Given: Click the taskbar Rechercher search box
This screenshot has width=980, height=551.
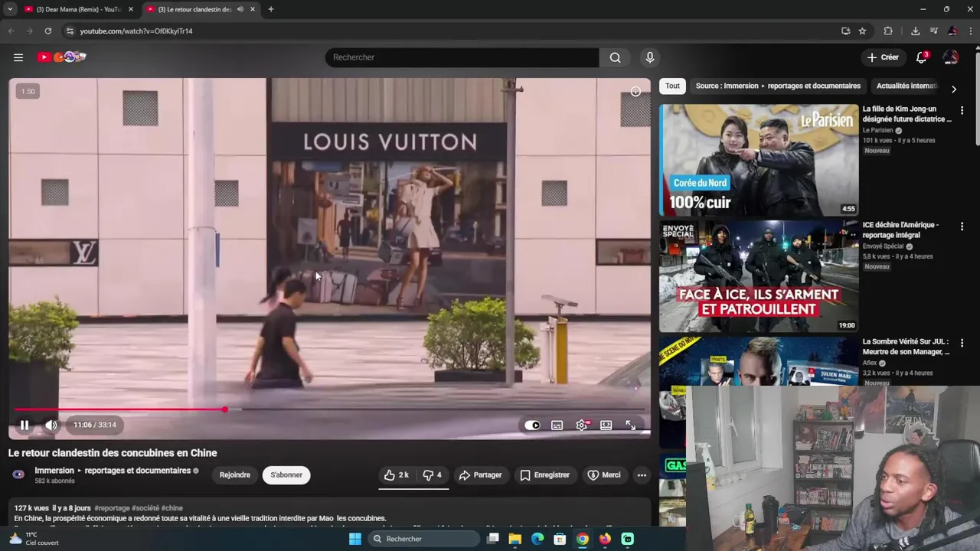Looking at the screenshot, I should 423,539.
